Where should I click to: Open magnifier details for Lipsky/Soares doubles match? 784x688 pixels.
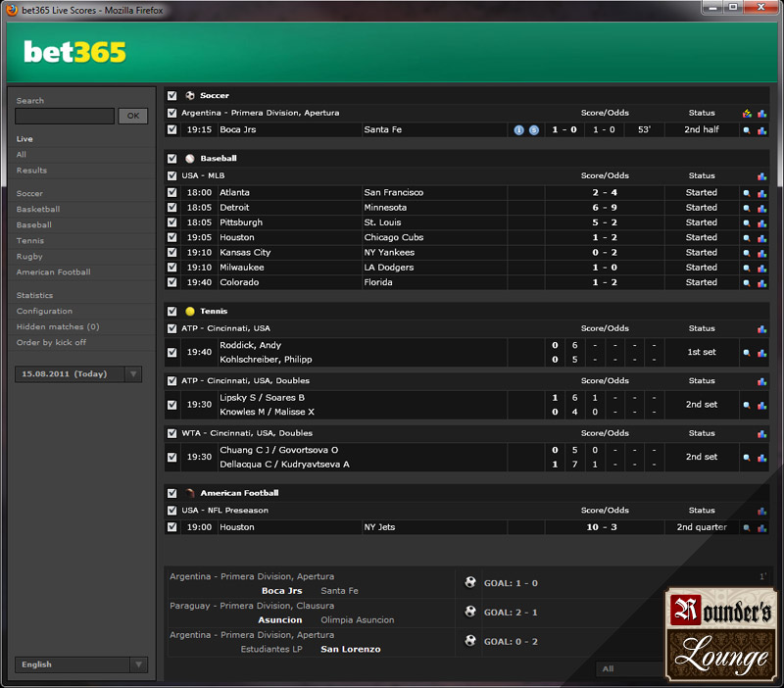pos(747,405)
